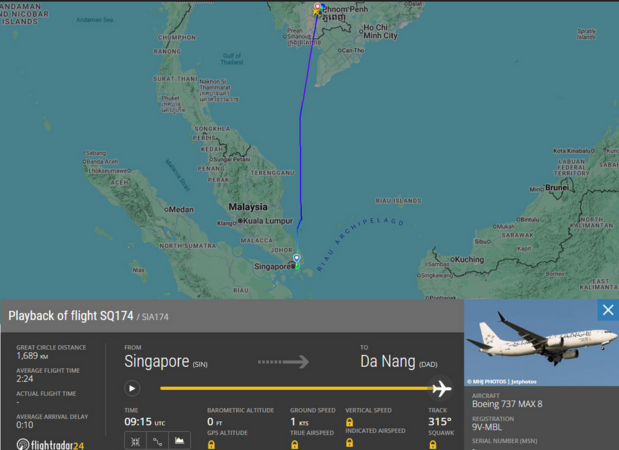Click the yellow aircraft icon near Phnom Penh
619x450 pixels.
point(316,12)
